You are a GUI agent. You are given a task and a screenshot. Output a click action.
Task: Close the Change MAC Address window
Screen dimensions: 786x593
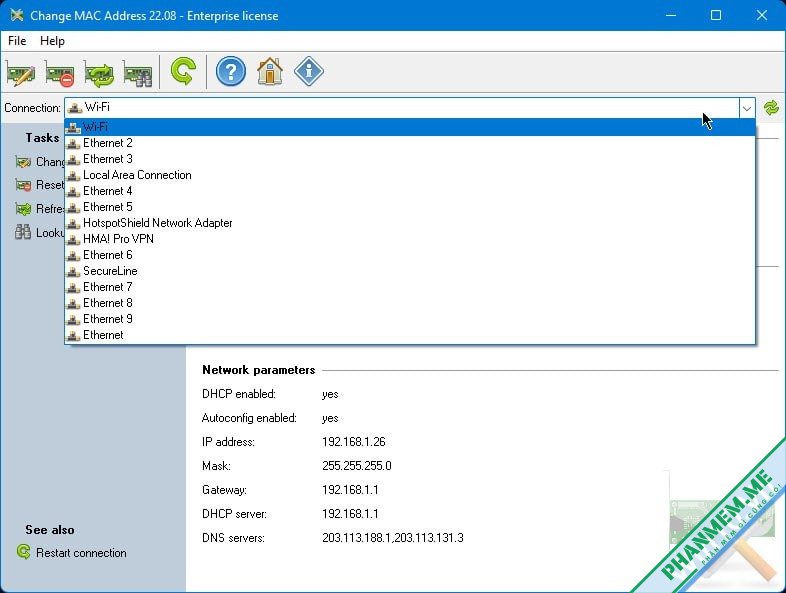tap(762, 16)
